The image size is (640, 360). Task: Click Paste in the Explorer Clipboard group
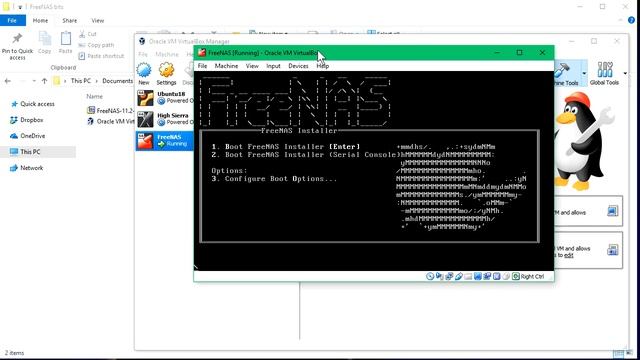pyautogui.click(x=65, y=43)
